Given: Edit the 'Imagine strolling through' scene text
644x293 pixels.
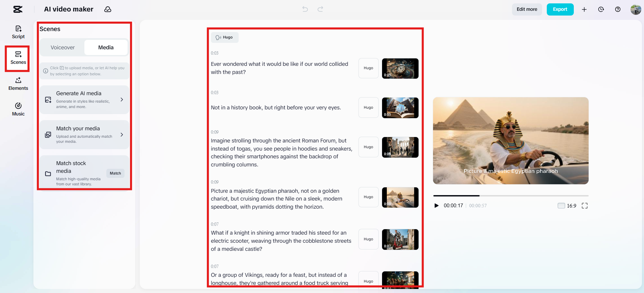Looking at the screenshot, I should [281, 153].
